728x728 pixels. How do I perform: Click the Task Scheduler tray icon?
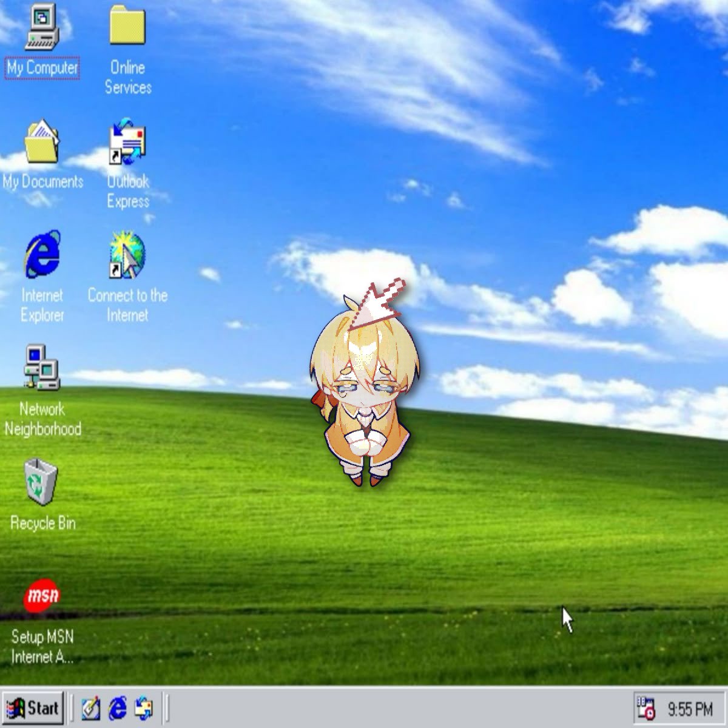coord(645,708)
